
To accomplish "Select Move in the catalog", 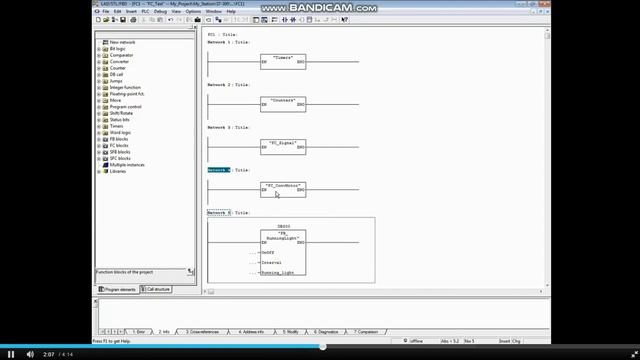I will [x=115, y=100].
